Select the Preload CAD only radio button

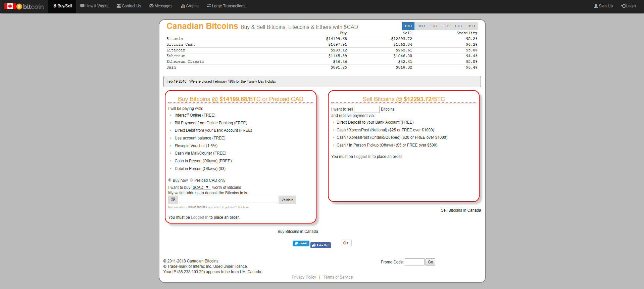coord(192,180)
